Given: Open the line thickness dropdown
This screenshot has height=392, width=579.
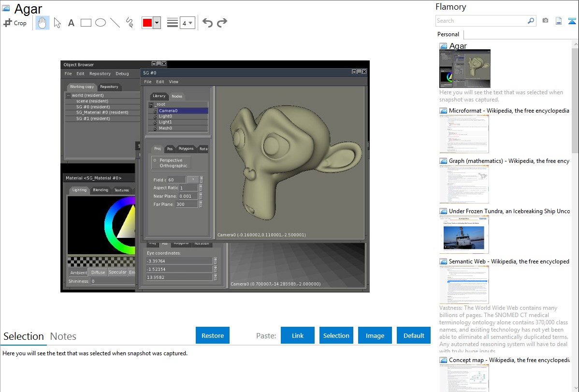Looking at the screenshot, I should 187,23.
